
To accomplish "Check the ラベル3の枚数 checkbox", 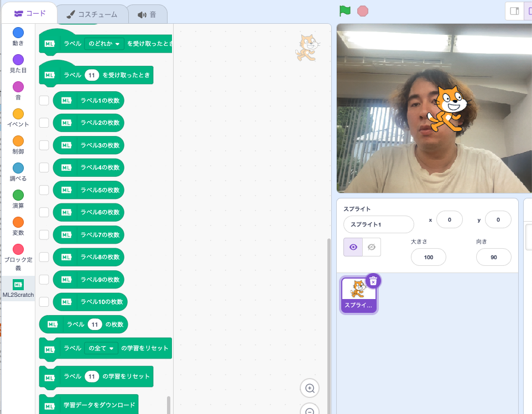I will [44, 145].
